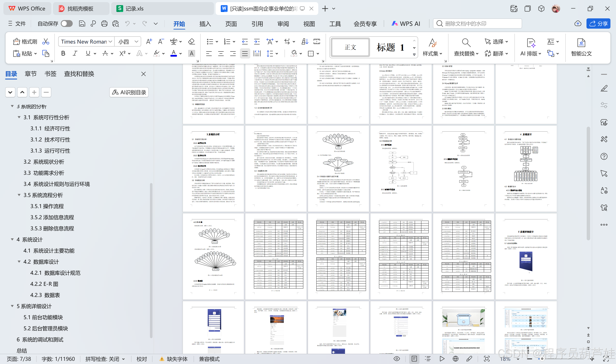
Task: Select the Format Painter (格式刷) tool
Action: 25,41
